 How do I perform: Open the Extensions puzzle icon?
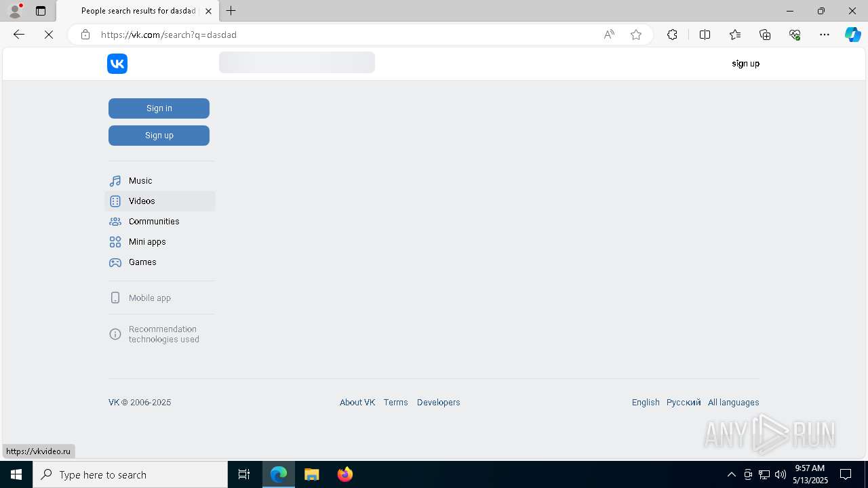[x=672, y=35]
